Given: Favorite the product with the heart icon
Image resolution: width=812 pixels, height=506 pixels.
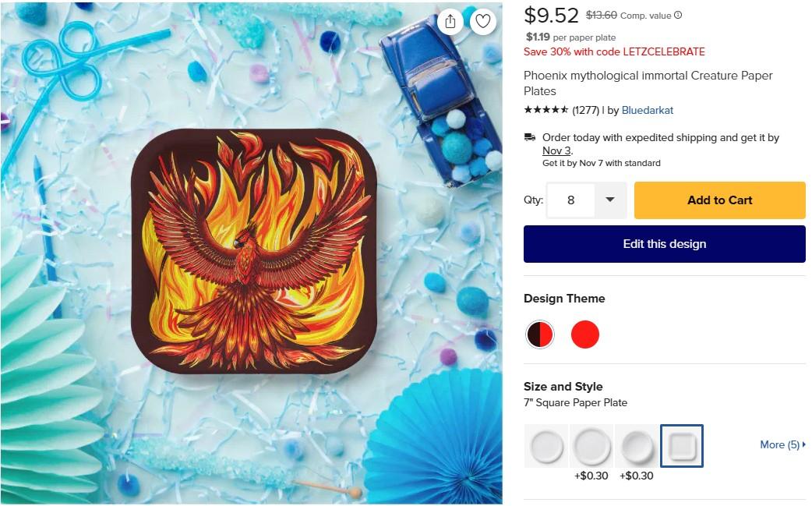Looking at the screenshot, I should (482, 21).
